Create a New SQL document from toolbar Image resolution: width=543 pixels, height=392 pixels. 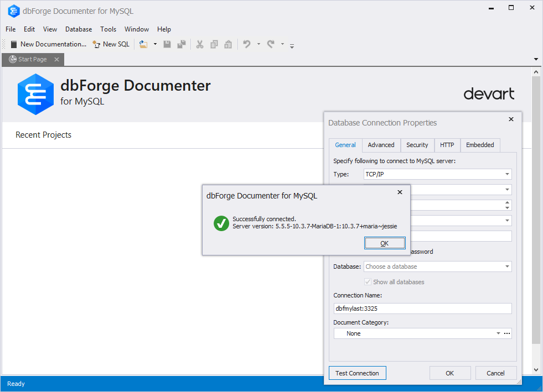111,44
